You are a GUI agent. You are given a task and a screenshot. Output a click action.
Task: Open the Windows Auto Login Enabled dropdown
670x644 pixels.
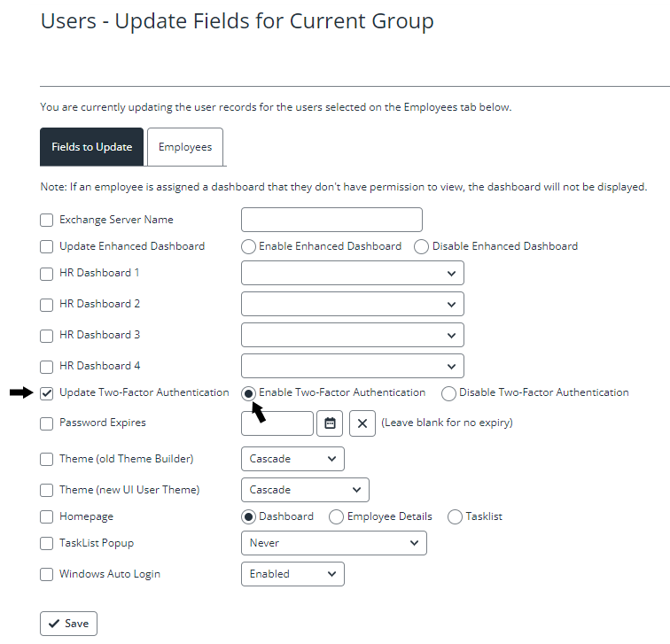pos(292,574)
